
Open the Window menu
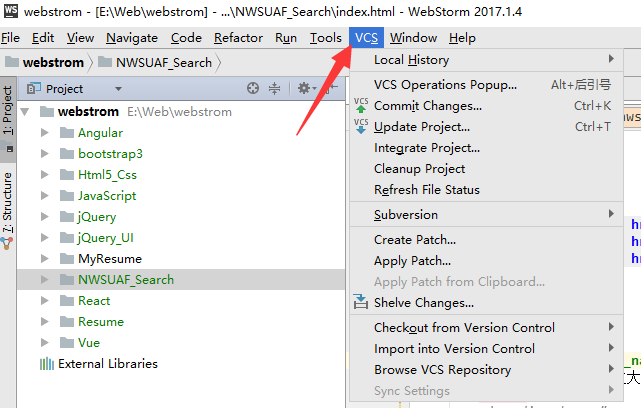point(413,38)
